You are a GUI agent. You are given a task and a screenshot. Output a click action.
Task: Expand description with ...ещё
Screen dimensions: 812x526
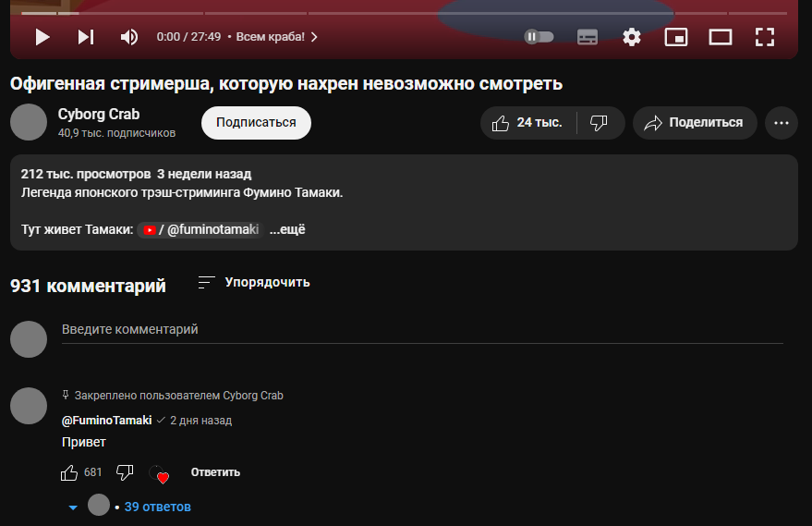(287, 229)
